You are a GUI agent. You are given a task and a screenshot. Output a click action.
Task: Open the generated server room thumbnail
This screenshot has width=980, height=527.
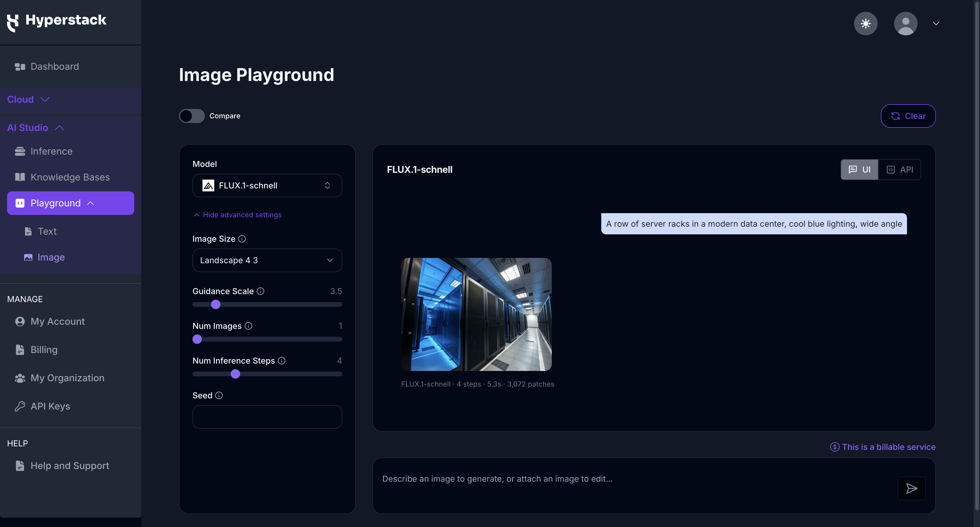click(476, 314)
